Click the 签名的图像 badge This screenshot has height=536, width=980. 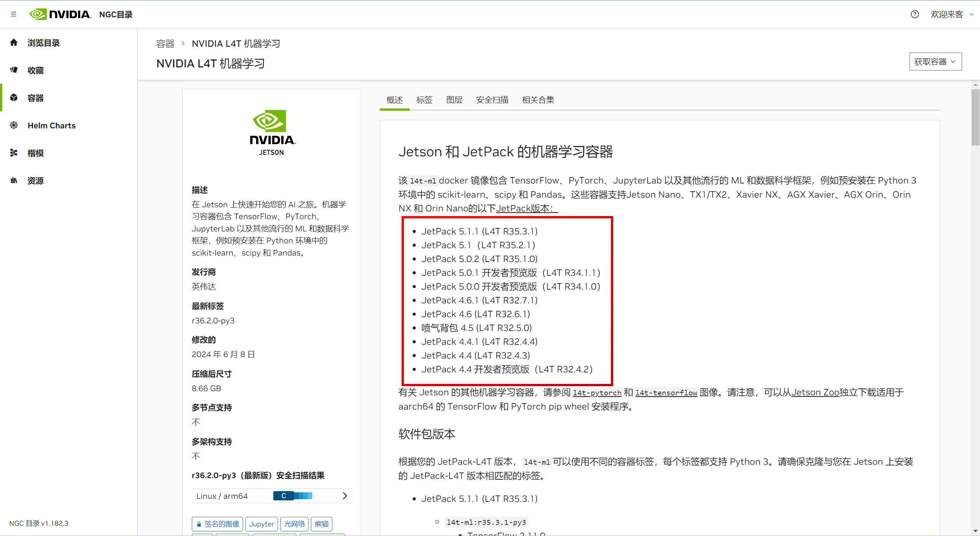tap(217, 524)
